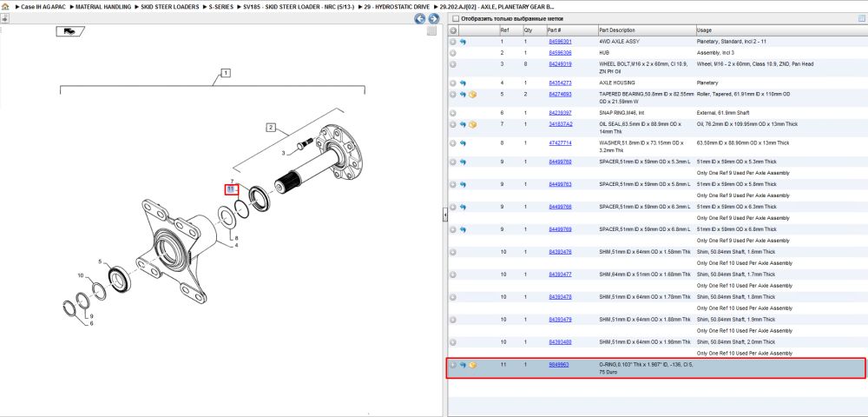Select callout 5 near the bearing
The height and width of the screenshot is (417, 868).
point(100,261)
